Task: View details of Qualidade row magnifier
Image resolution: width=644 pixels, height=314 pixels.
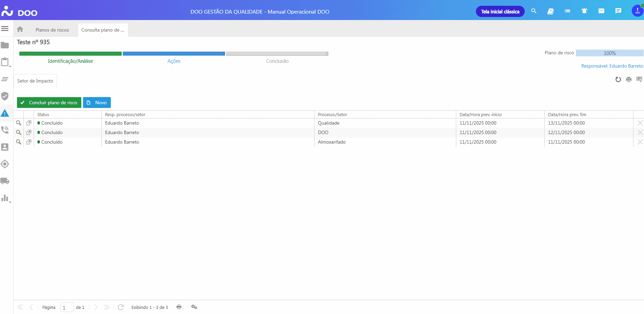Action: point(19,123)
